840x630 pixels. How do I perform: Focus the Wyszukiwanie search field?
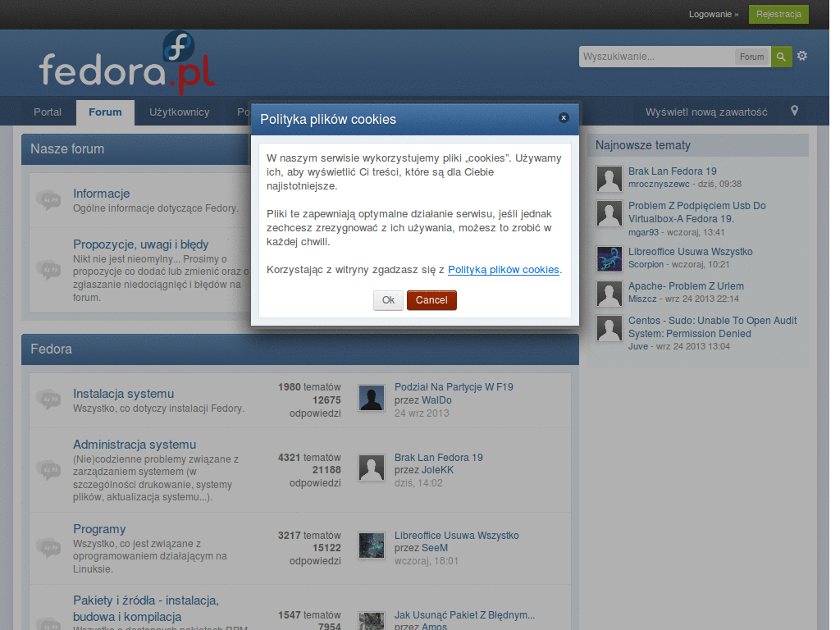[656, 57]
